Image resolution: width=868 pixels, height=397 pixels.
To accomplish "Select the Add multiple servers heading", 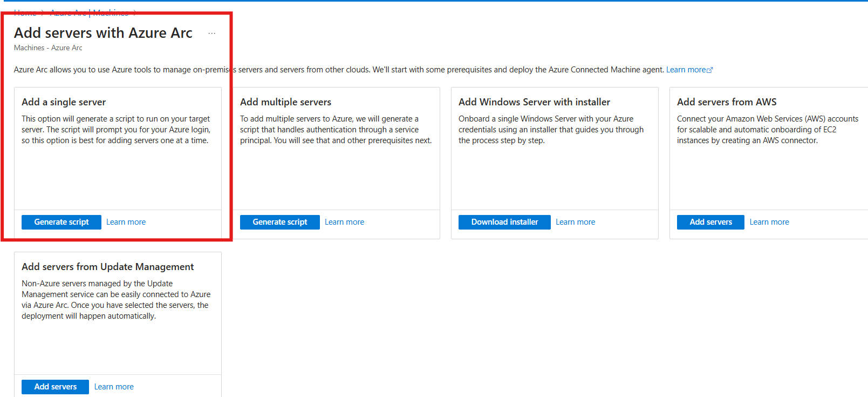I will click(x=285, y=102).
